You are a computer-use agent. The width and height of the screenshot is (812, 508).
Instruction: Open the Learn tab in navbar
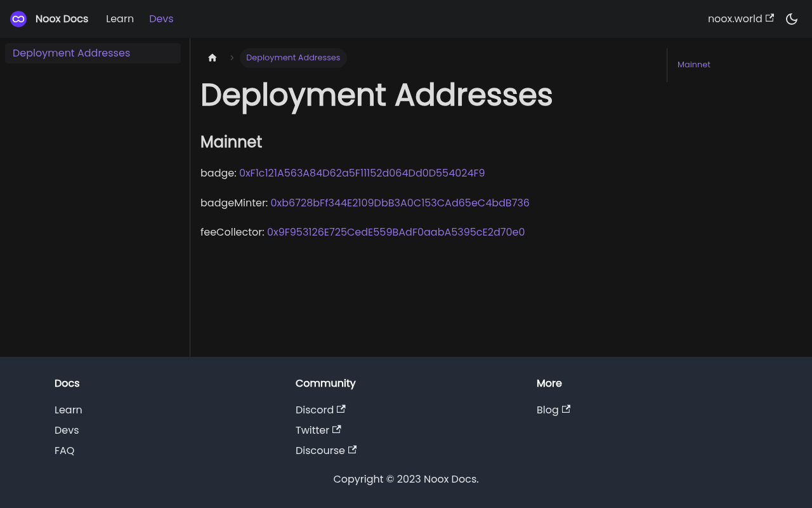tap(120, 19)
